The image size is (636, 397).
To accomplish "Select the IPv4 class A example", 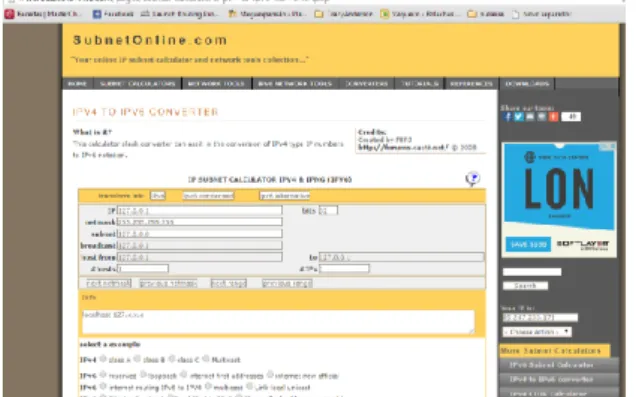I will pos(103,359).
